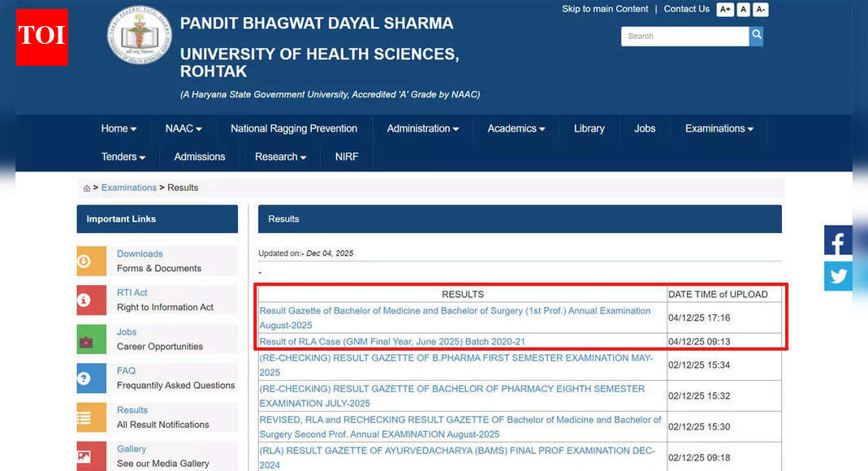The image size is (868, 471).
Task: Select the RTI Act info icon
Action: point(90,300)
